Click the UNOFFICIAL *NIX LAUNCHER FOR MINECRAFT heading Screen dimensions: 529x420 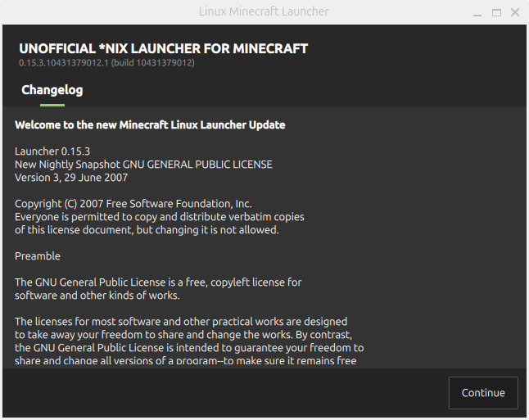coord(163,48)
